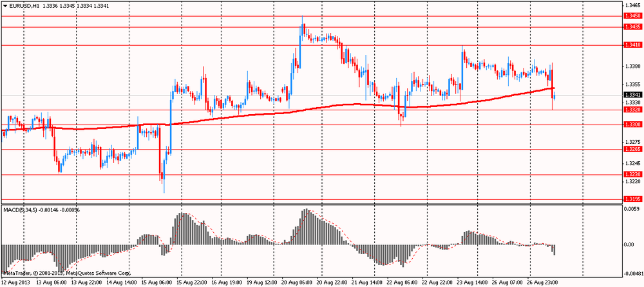
Task: Click the 1.3410 resistance level tag
Action: [632, 45]
